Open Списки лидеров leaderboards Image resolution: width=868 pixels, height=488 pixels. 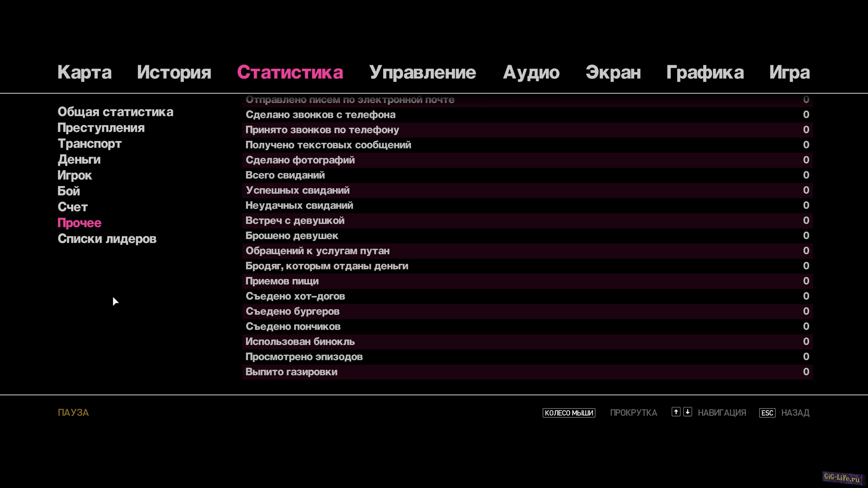pyautogui.click(x=107, y=239)
